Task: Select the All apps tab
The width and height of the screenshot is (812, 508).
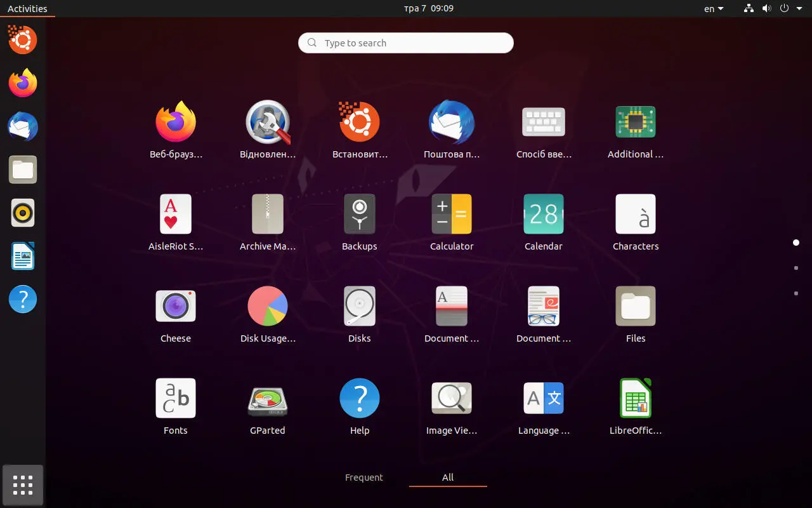Action: [x=448, y=478]
